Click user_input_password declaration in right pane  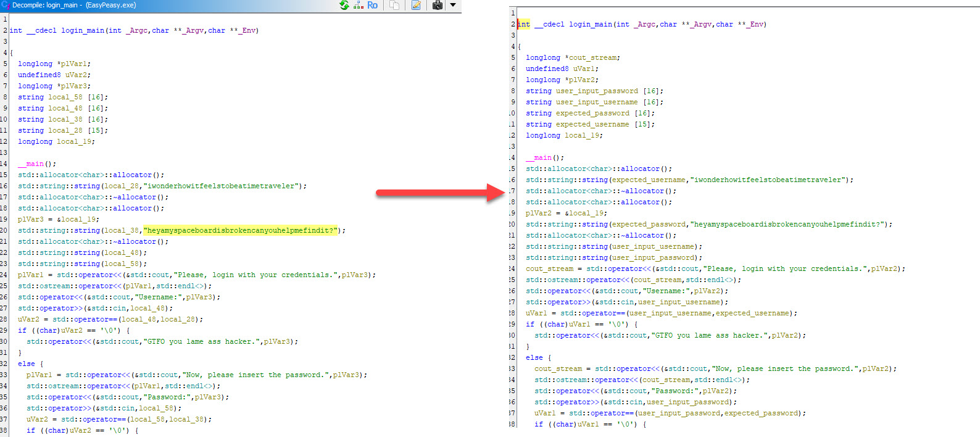pos(597,91)
